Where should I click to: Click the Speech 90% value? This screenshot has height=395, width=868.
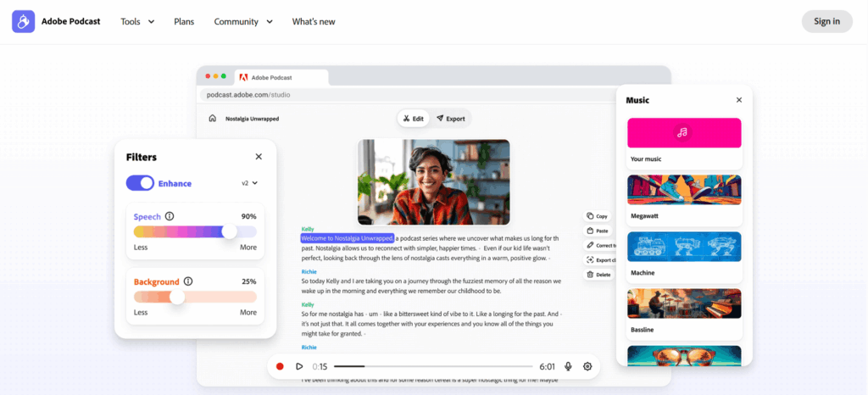coord(248,216)
